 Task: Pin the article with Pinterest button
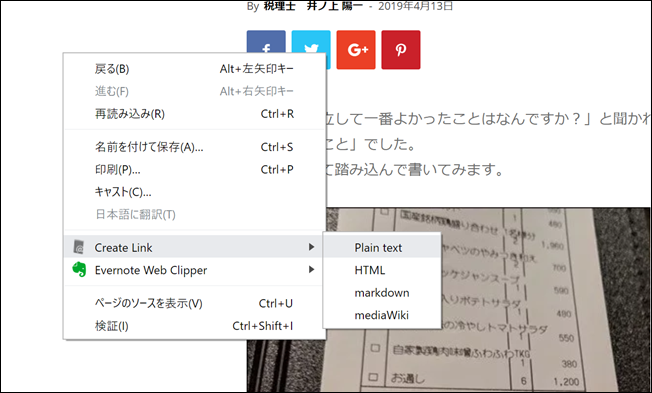401,50
